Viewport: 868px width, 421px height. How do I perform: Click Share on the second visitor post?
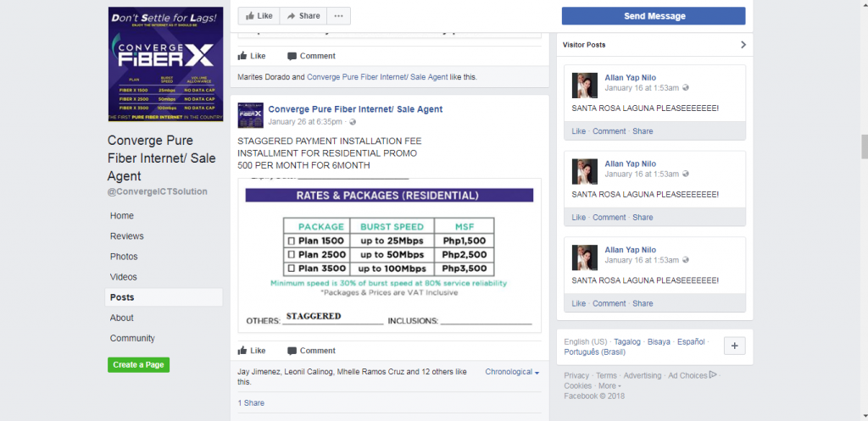click(x=643, y=218)
